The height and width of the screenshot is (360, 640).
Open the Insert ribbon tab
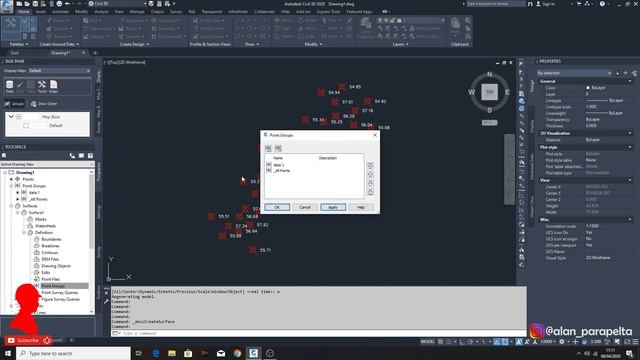pos(41,12)
